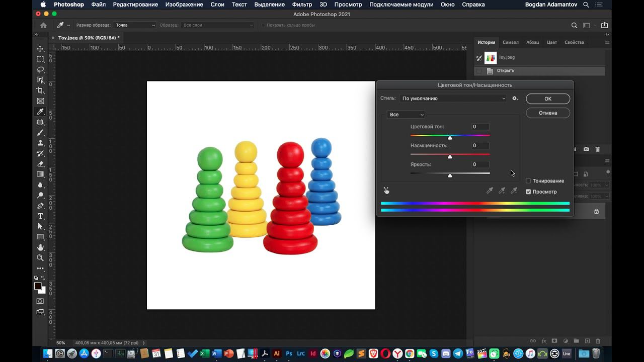The image size is (644, 362).
Task: Uncheck the Просмотр checkbox
Action: coord(528,192)
